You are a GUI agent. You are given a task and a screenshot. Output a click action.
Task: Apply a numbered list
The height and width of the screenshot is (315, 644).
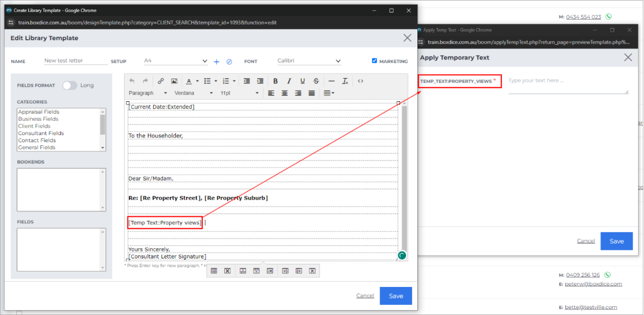[x=225, y=81]
